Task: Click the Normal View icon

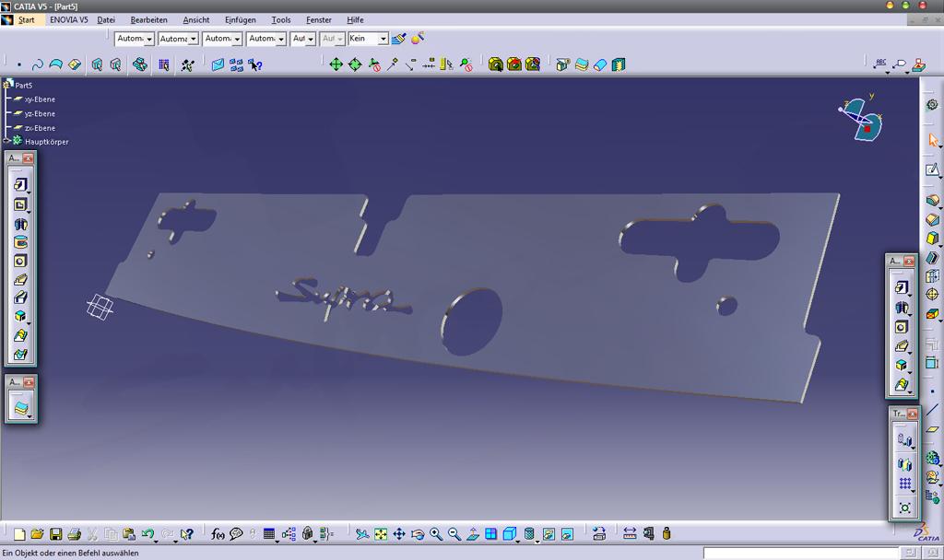Action: (473, 533)
